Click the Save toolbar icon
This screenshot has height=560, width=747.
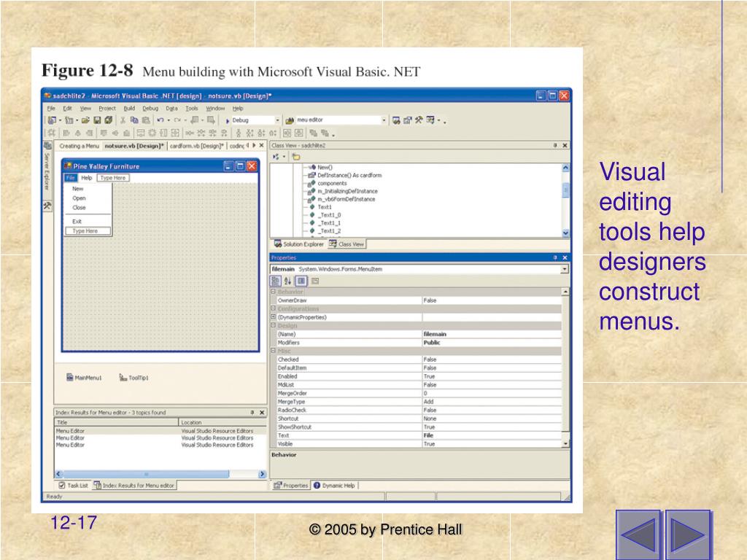click(x=97, y=120)
